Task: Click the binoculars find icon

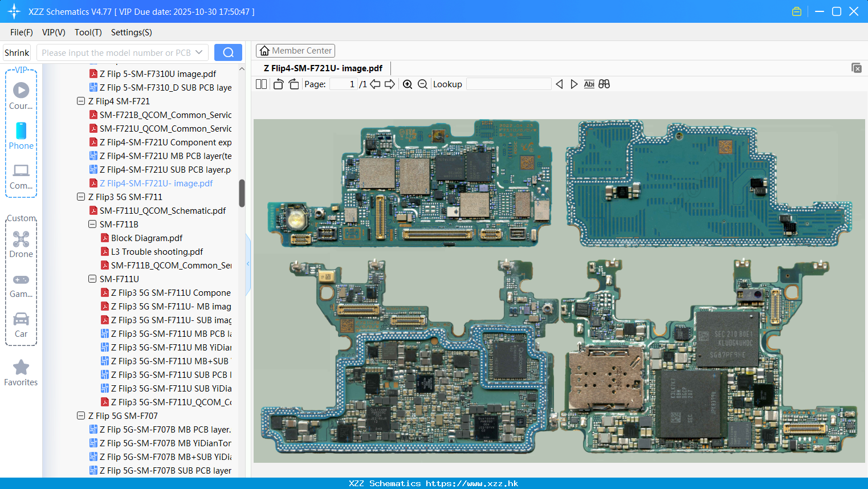Action: [x=604, y=84]
